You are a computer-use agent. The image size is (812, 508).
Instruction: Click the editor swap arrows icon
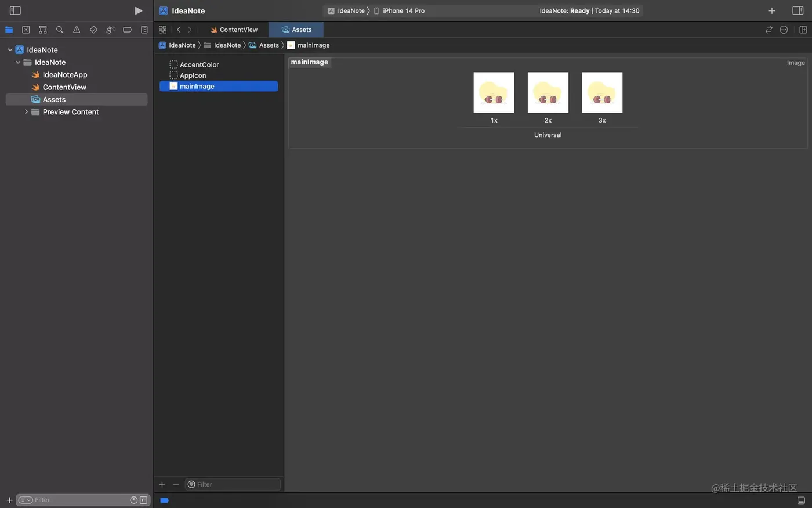pyautogui.click(x=769, y=30)
